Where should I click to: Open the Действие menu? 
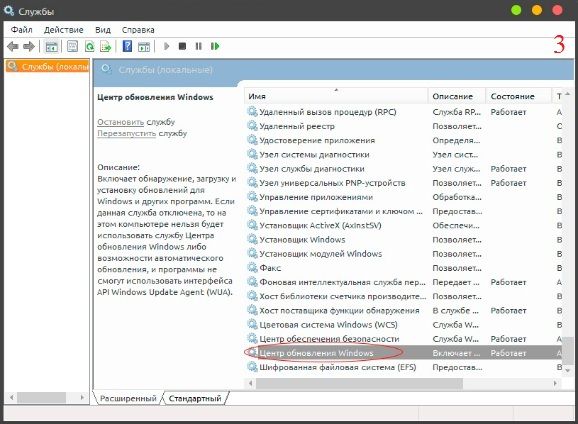[63, 30]
